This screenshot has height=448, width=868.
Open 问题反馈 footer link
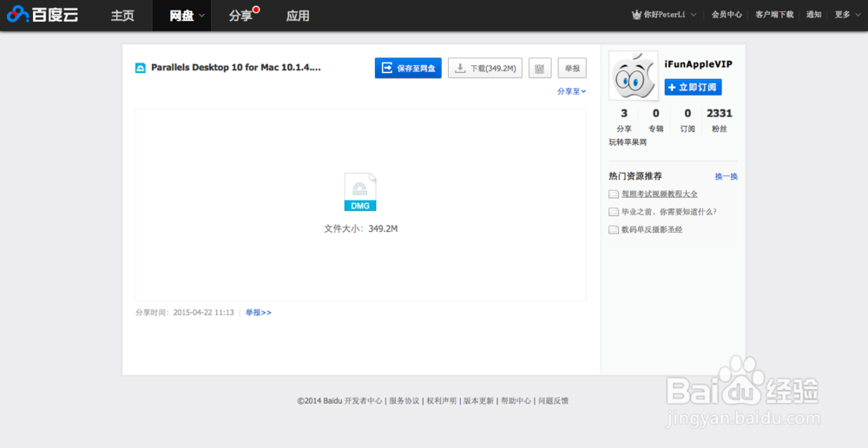click(x=554, y=401)
